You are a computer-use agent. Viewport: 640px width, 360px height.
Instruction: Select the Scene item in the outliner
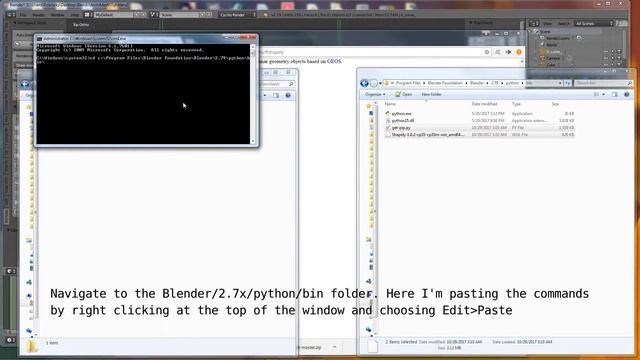click(x=545, y=31)
